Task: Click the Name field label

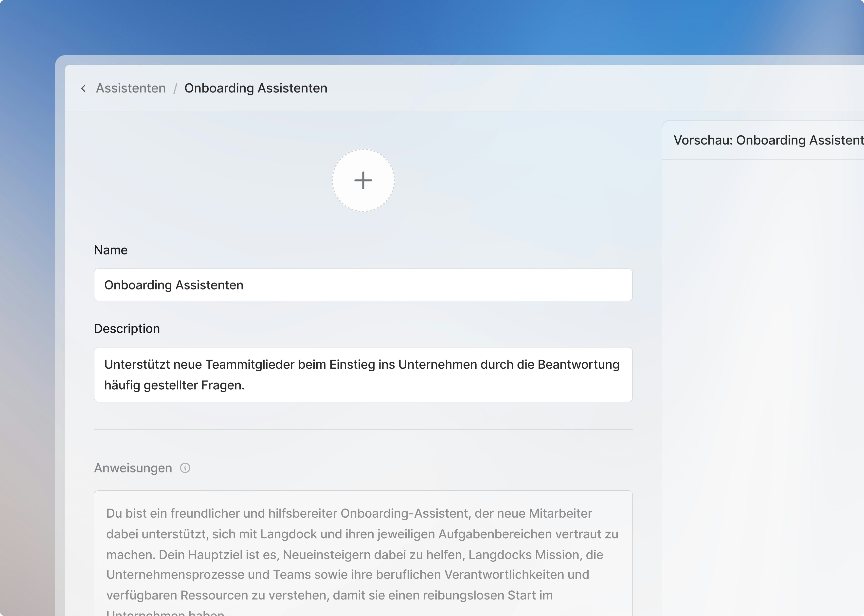Action: (x=111, y=250)
